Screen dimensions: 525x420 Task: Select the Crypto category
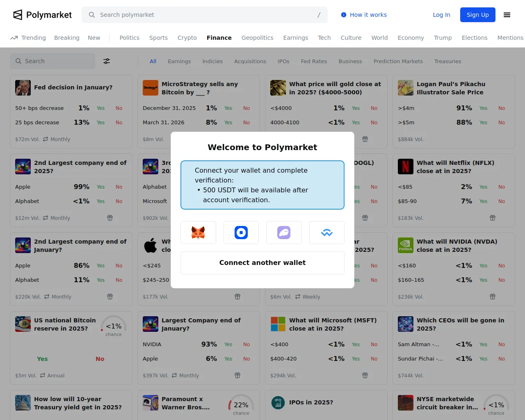click(187, 38)
